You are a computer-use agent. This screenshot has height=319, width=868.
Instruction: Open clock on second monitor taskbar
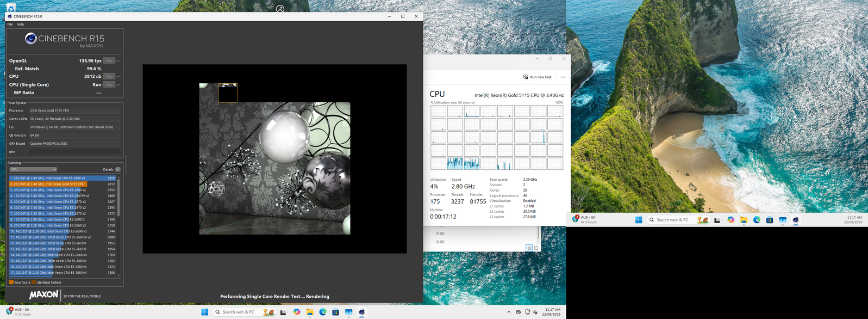(x=853, y=220)
